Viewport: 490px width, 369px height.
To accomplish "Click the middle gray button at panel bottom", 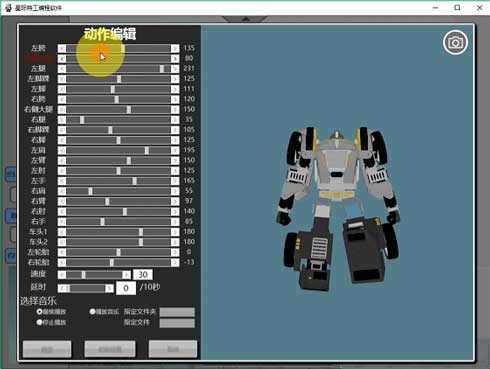I will coord(110,349).
